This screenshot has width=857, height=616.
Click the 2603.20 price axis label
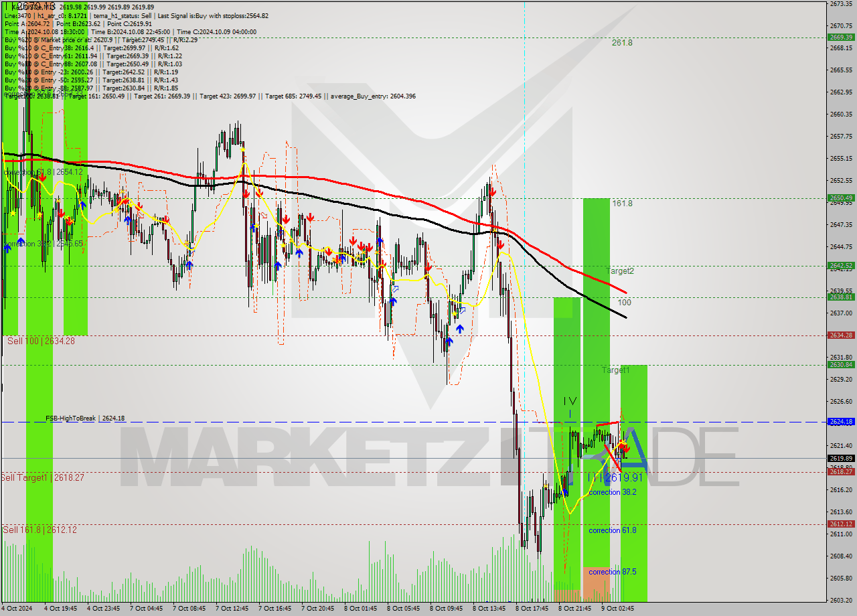click(841, 600)
